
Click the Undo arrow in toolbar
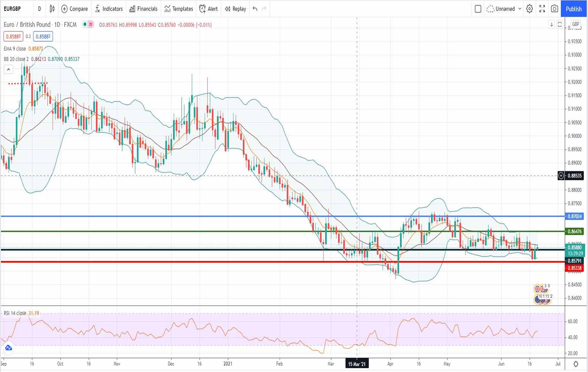click(x=255, y=9)
